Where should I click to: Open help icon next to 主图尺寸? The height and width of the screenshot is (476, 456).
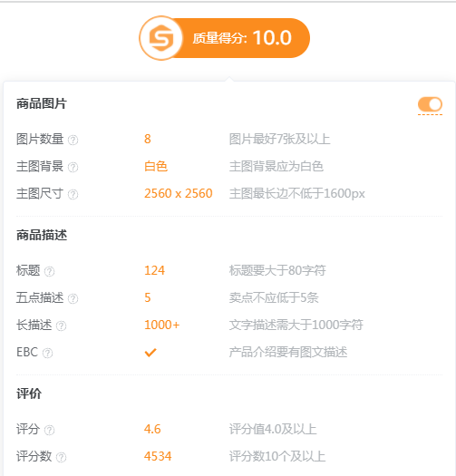tap(73, 194)
